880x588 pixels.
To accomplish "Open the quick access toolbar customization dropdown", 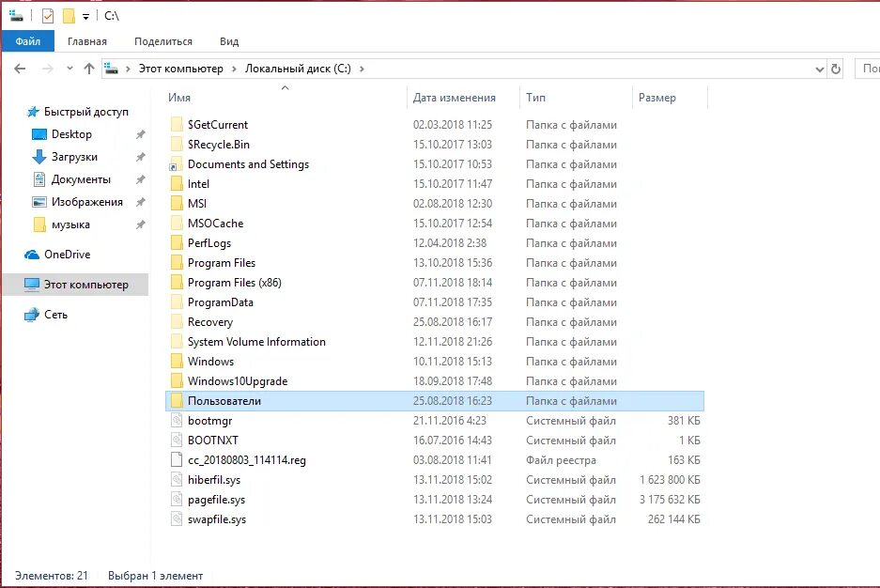I will coord(84,16).
